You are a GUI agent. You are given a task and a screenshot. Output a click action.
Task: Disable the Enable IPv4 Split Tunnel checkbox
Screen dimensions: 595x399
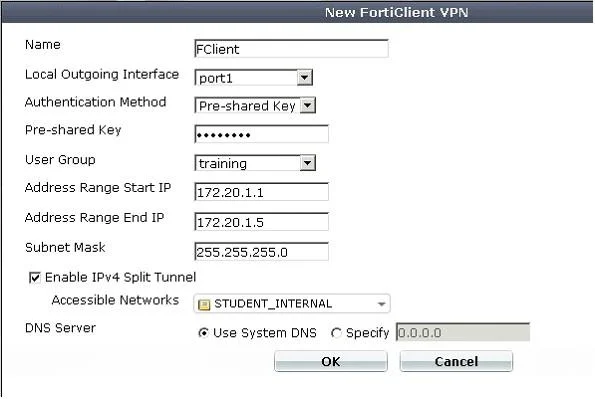click(35, 278)
